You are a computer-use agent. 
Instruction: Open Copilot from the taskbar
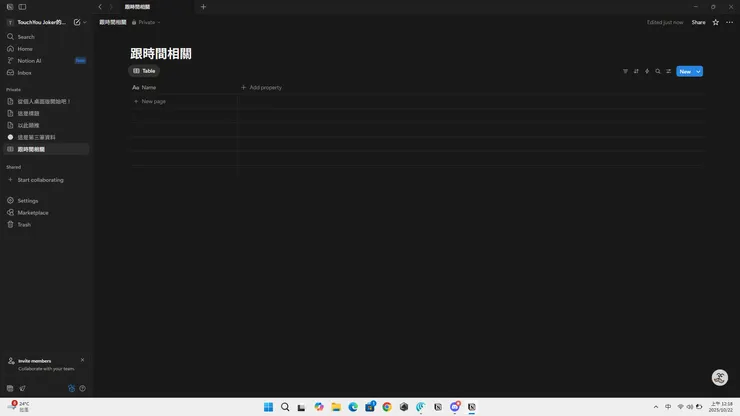tap(319, 407)
